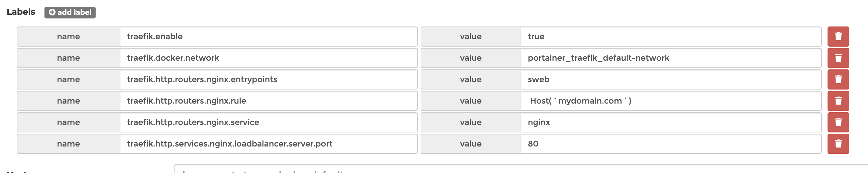This screenshot has width=868, height=173.
Task: Edit the port value field showing 80
Action: [x=670, y=144]
